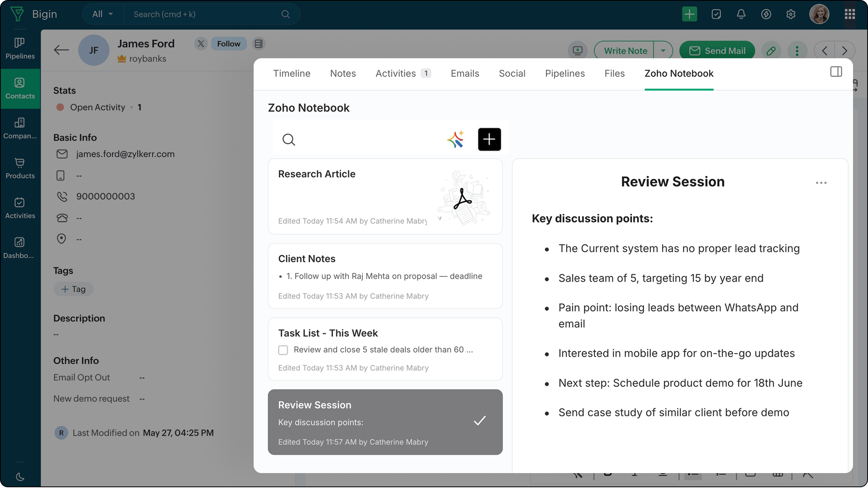
Task: Open Activities module in sidebar
Action: 20,208
